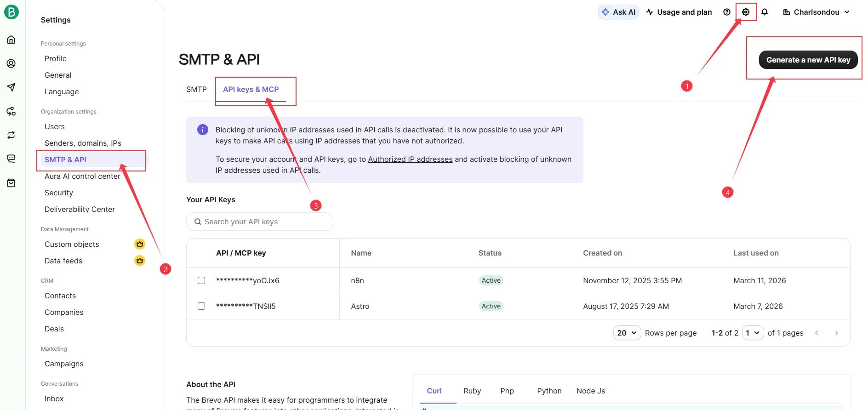Click the Active status of the n8n key

491,280
